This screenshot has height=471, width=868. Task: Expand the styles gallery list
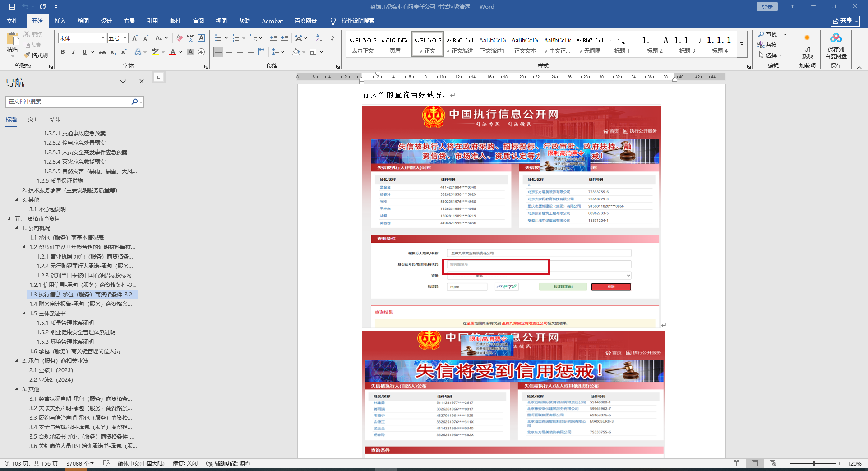[x=742, y=44]
